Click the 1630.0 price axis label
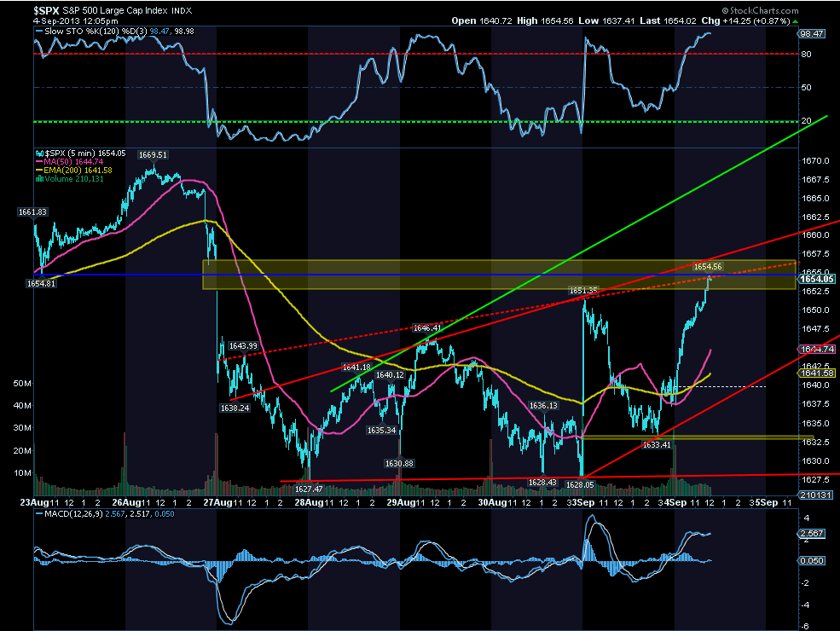This screenshot has height=631, width=840. 815,460
